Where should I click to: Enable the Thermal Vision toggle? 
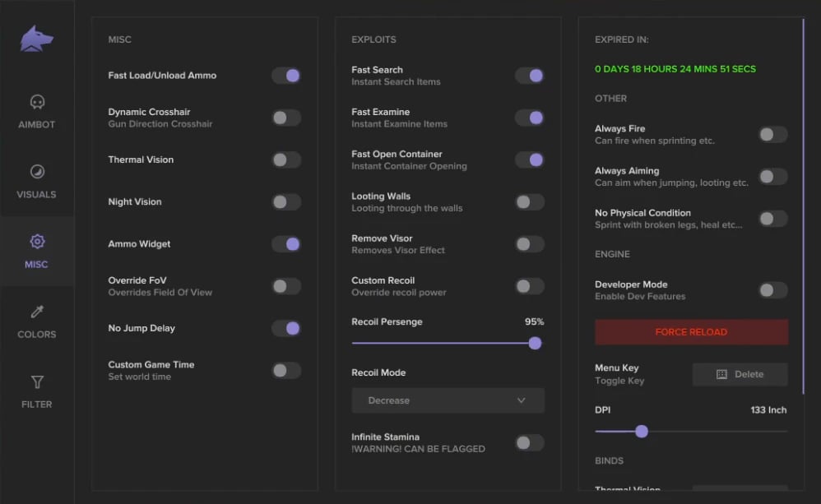[x=286, y=160]
